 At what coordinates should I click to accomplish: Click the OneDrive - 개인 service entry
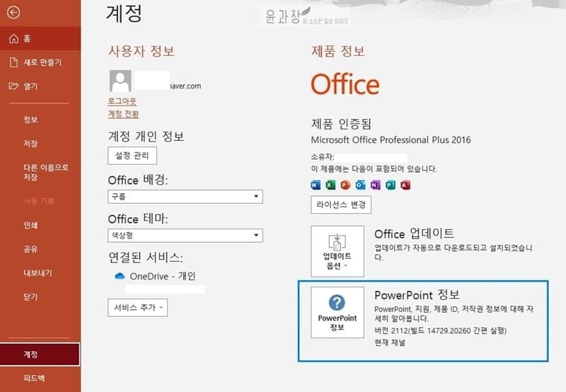pos(155,276)
